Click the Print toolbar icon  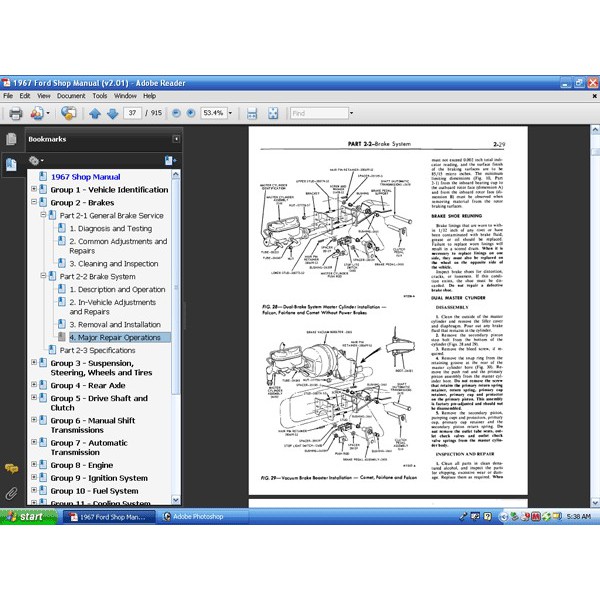coord(15,113)
